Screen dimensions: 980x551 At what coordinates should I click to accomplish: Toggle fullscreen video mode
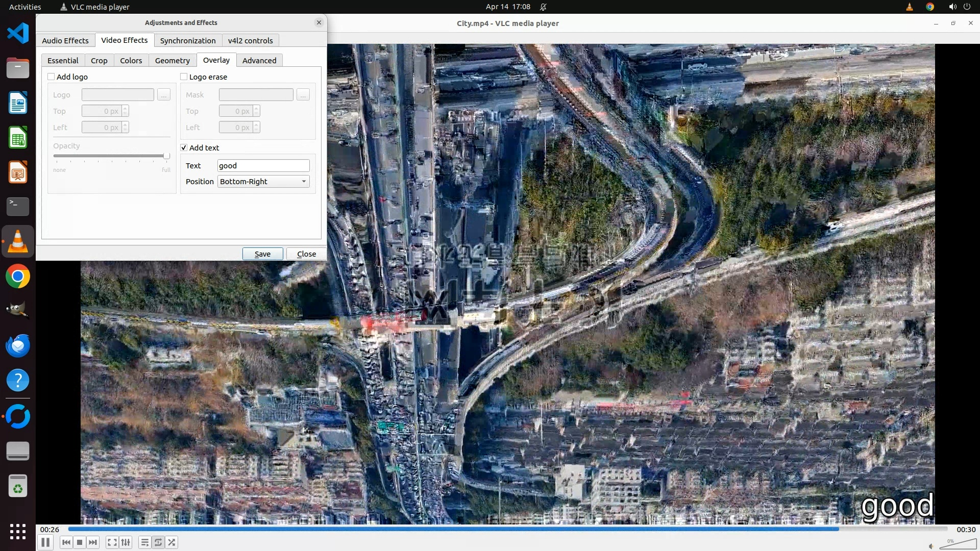coord(112,542)
